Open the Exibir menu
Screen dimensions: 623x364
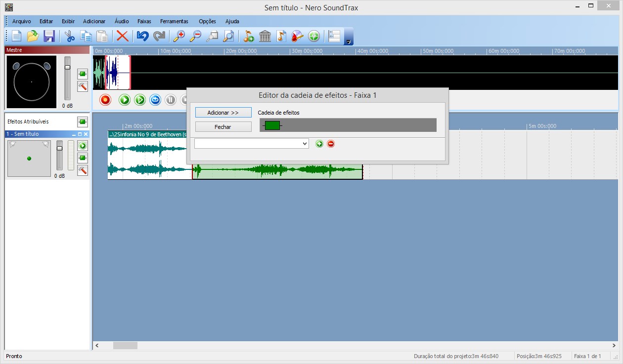[x=68, y=21]
